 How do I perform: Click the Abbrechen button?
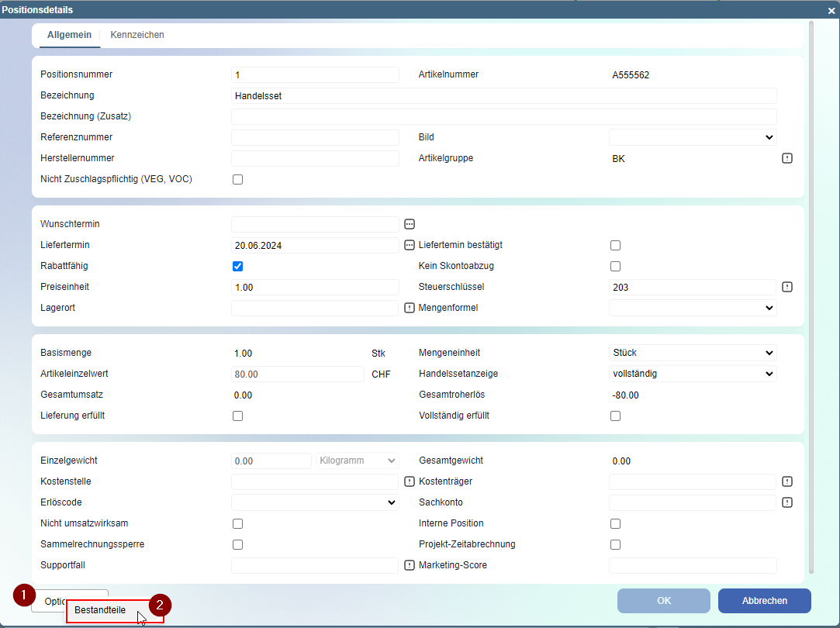pyautogui.click(x=764, y=601)
